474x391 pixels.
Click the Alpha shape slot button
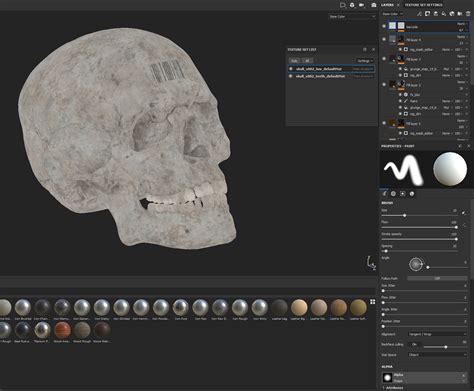tap(424, 377)
